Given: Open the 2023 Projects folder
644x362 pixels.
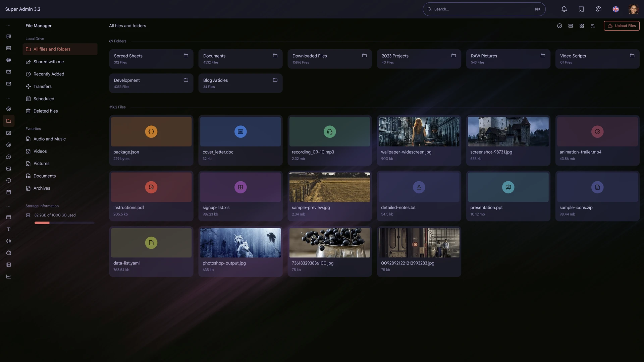Looking at the screenshot, I should 419,59.
